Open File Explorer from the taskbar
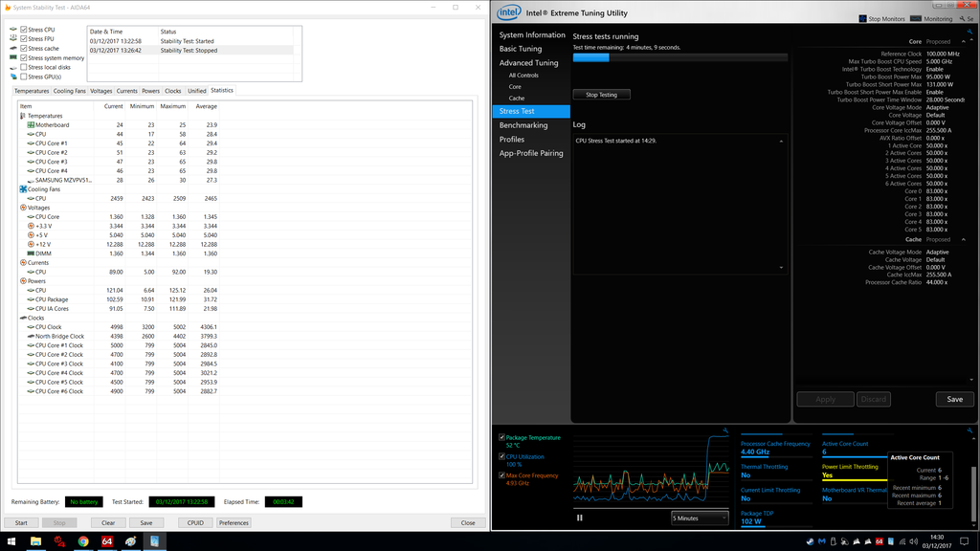This screenshot has width=980, height=551. pyautogui.click(x=35, y=541)
